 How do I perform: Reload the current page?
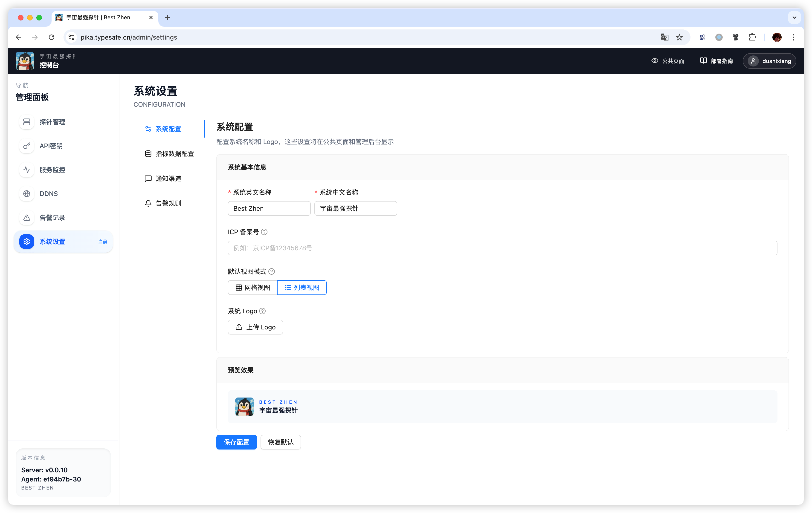(52, 37)
